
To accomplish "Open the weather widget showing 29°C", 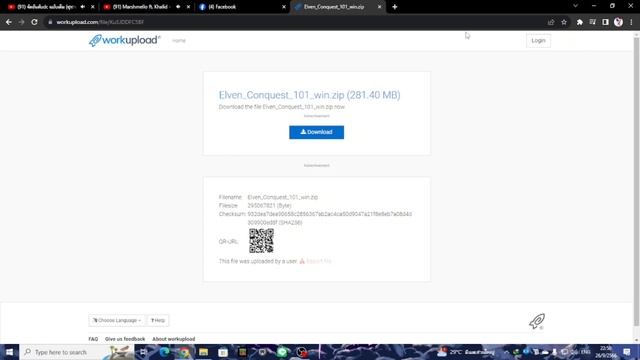I will tap(466, 352).
